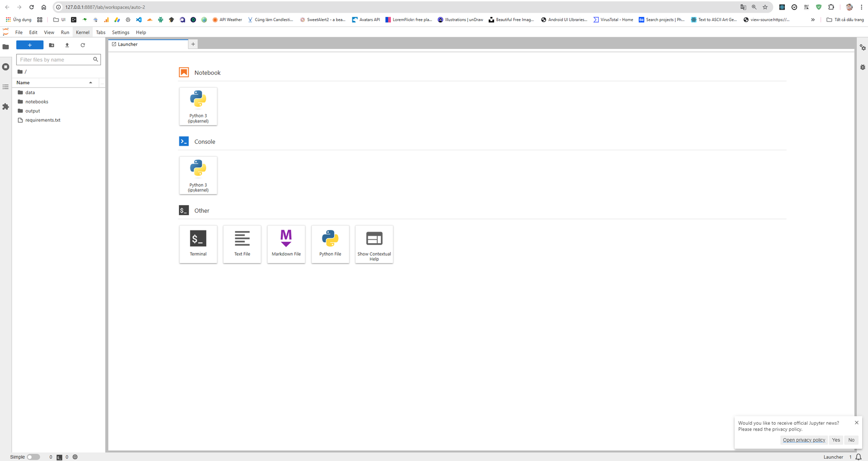868x461 pixels.
Task: Open the Chrome three-dot menu
Action: click(x=862, y=7)
